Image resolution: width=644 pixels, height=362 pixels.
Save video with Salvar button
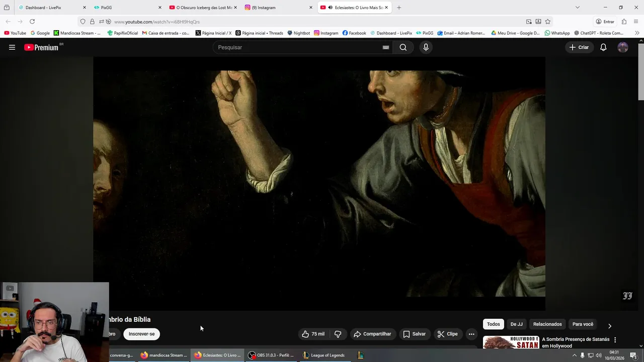click(x=414, y=334)
